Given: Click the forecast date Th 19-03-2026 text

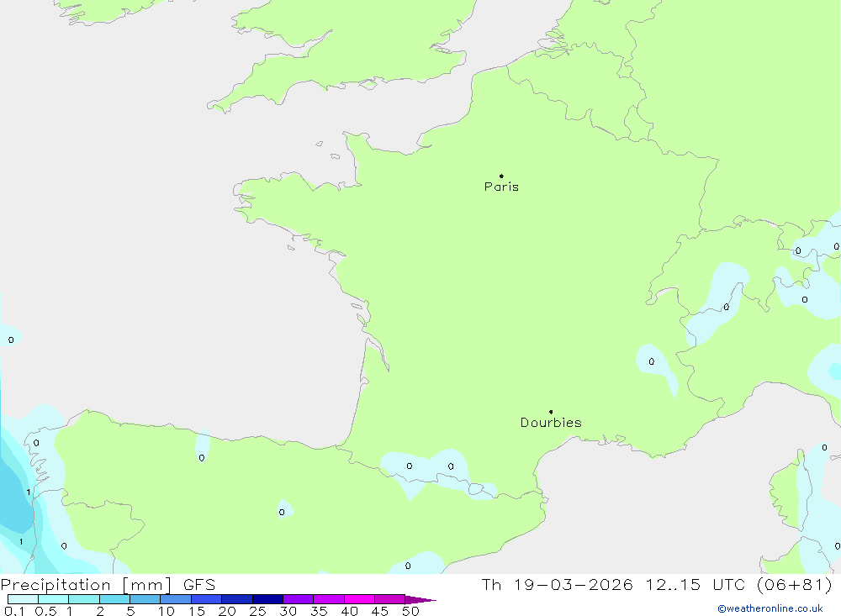Looking at the screenshot, I should click(x=557, y=584).
